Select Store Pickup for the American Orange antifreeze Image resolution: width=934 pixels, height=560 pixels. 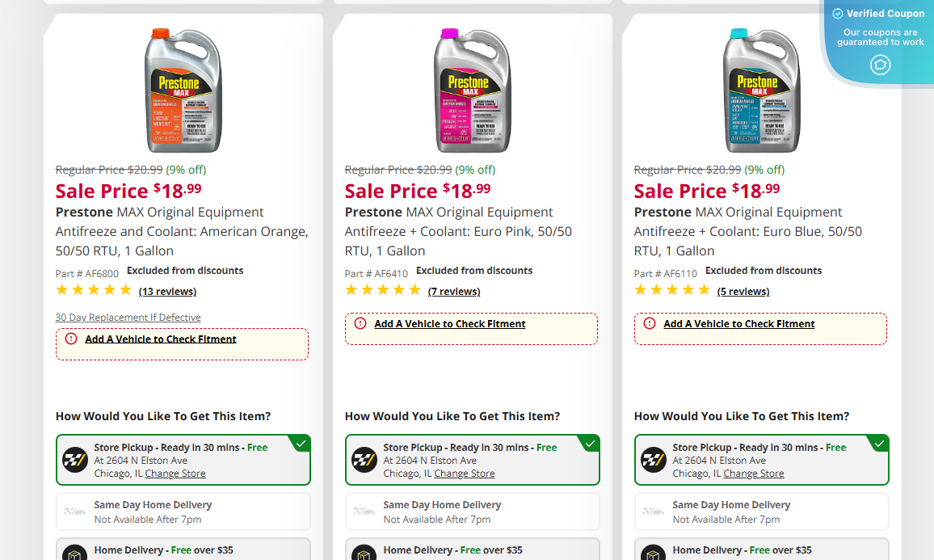[x=182, y=460]
